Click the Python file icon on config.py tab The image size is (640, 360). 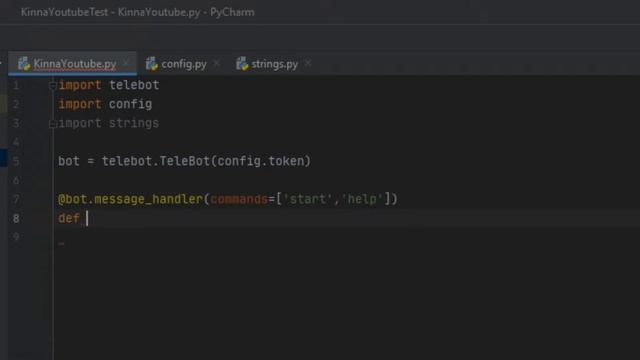pyautogui.click(x=152, y=64)
